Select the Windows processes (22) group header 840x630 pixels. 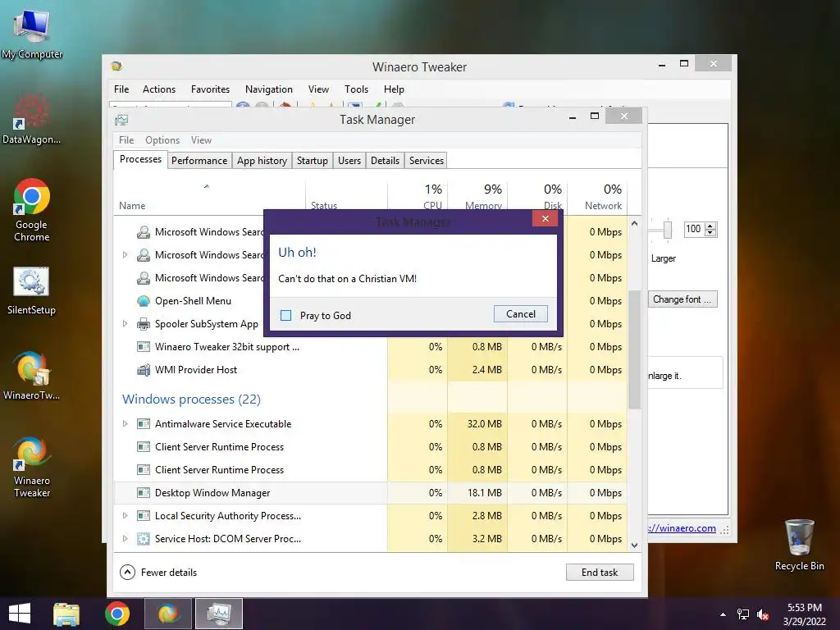[x=191, y=399]
